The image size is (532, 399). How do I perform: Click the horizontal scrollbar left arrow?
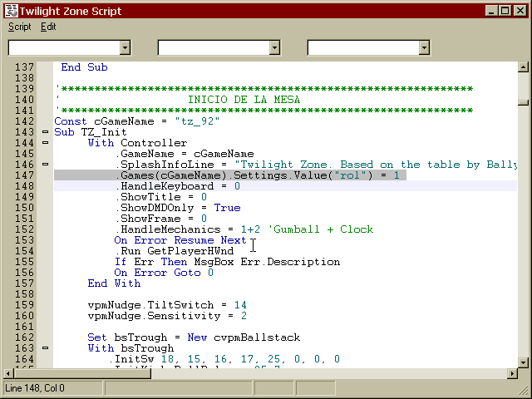click(8, 373)
